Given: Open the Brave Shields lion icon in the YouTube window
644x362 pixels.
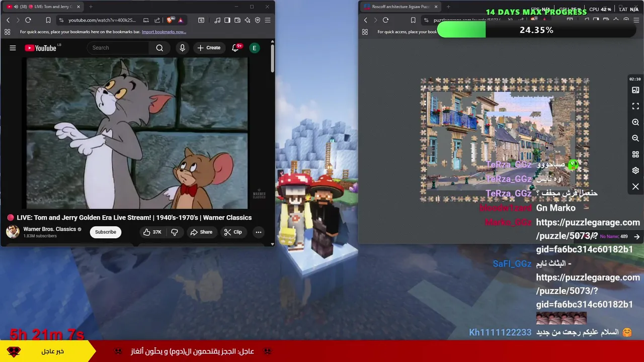Looking at the screenshot, I should (170, 20).
